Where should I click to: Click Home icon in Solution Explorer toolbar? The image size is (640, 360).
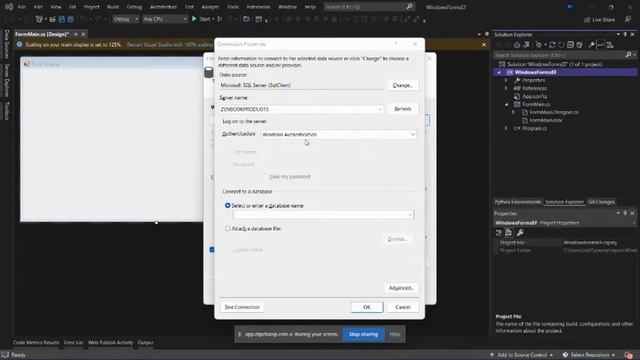517,45
